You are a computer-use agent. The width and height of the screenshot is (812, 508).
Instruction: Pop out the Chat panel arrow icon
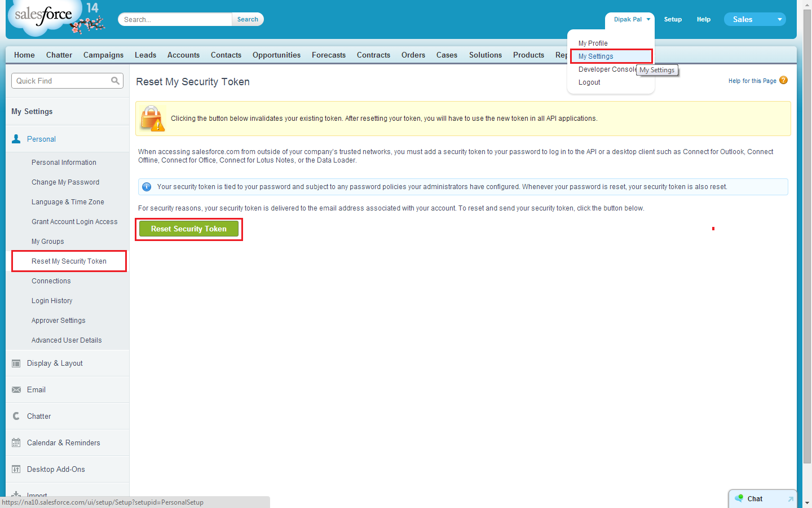(791, 499)
